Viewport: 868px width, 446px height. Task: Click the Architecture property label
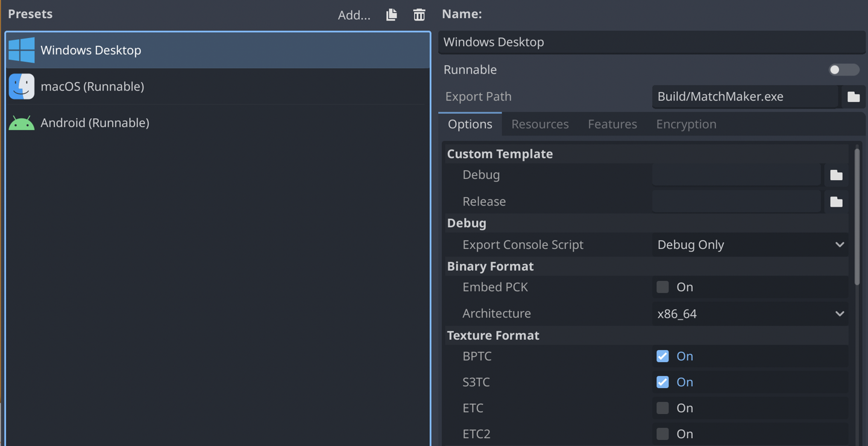click(x=497, y=313)
